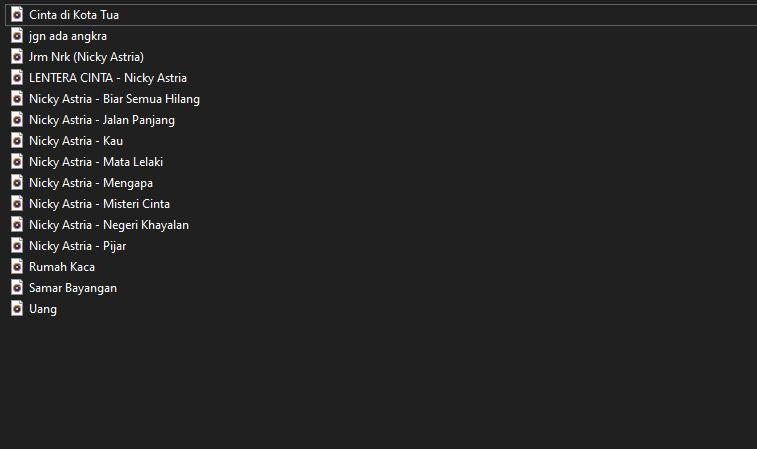Click the file icon beside Rumah Kaca
This screenshot has width=757, height=449.
tap(16, 267)
